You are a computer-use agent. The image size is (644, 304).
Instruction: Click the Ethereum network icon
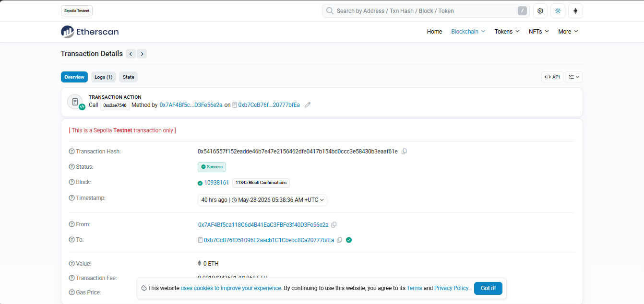575,11
